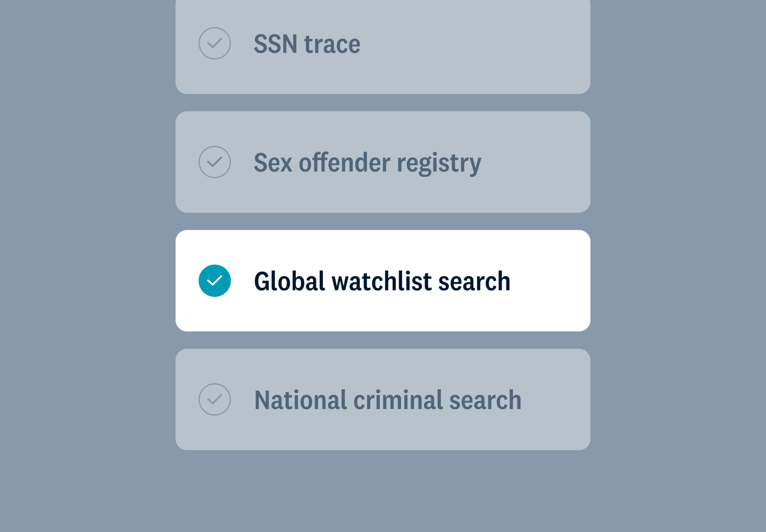Click the outlined check circle near National criminal search
The height and width of the screenshot is (532, 766).
[x=215, y=399]
